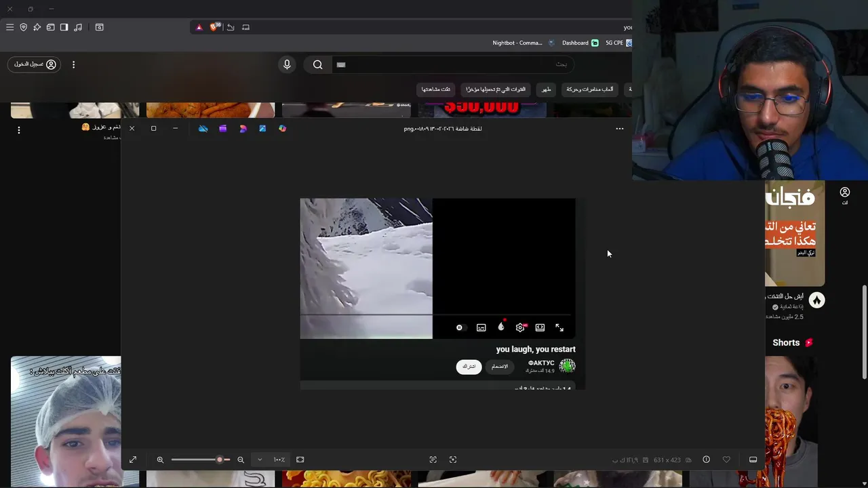868x488 pixels.
Task: Click the Brave VPN shield icon
Action: click(23, 27)
